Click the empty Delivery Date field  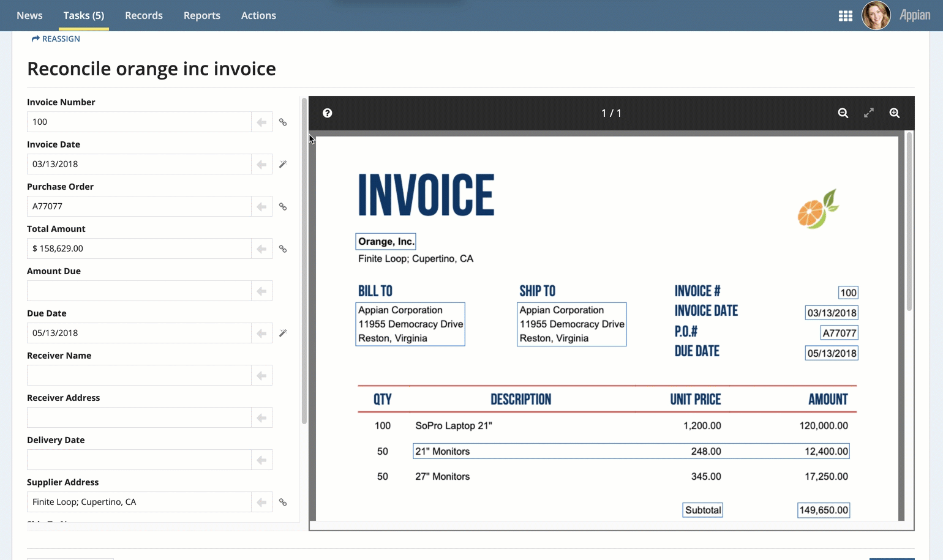[139, 460]
